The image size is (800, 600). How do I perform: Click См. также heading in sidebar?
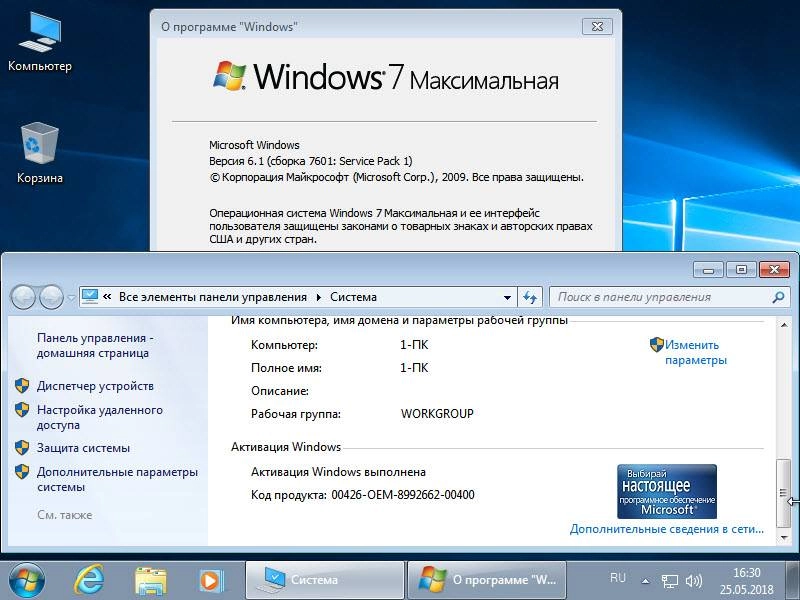tap(65, 515)
